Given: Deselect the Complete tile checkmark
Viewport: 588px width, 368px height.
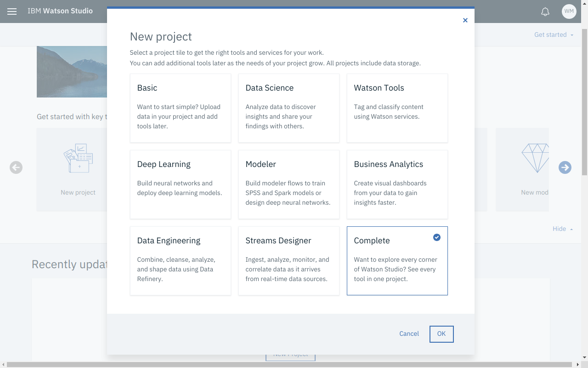Looking at the screenshot, I should (x=437, y=237).
